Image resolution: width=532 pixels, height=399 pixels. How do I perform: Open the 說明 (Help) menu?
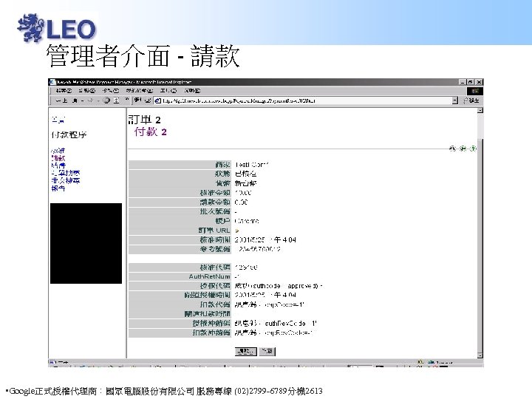coord(192,91)
